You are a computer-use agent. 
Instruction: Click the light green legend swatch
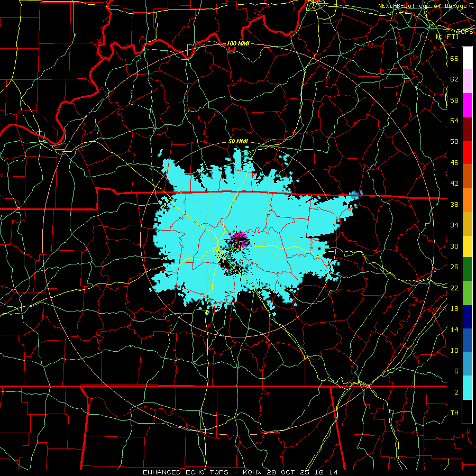pyautogui.click(x=467, y=293)
